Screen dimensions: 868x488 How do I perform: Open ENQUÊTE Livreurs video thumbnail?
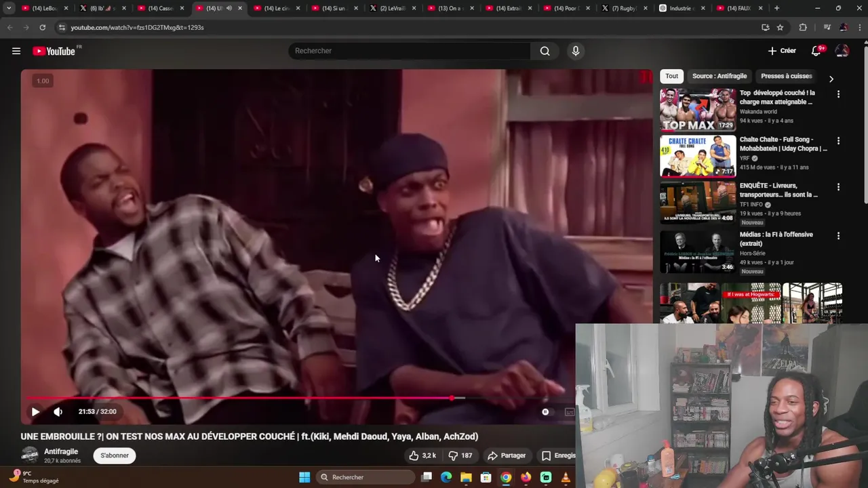coord(698,202)
